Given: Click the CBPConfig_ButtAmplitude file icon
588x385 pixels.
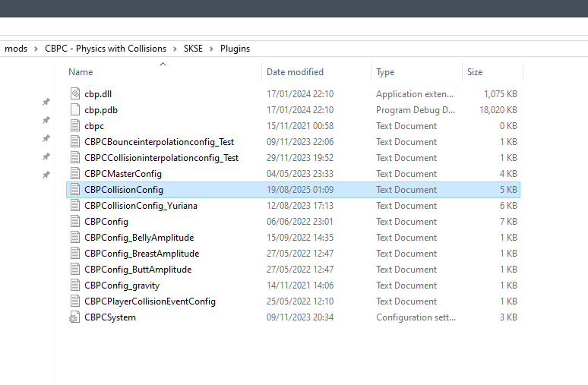Looking at the screenshot, I should (75, 269).
